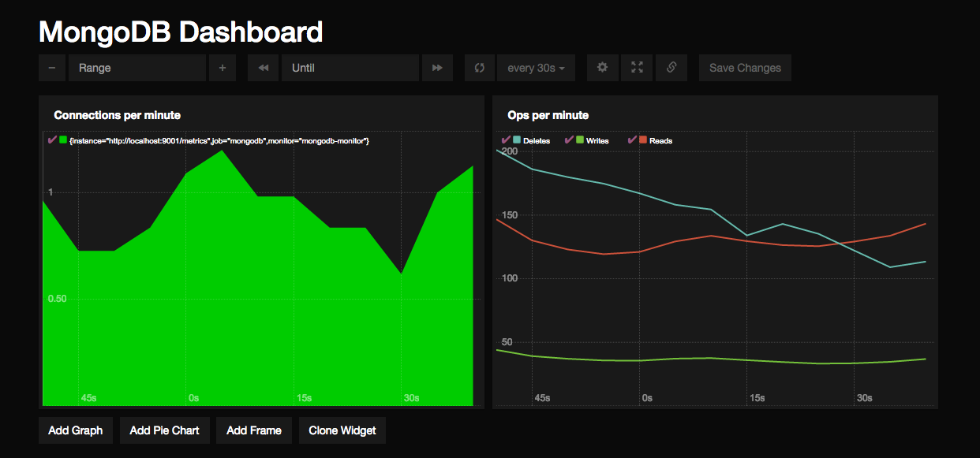
Task: Click the Writes green color swatch
Action: click(x=579, y=140)
